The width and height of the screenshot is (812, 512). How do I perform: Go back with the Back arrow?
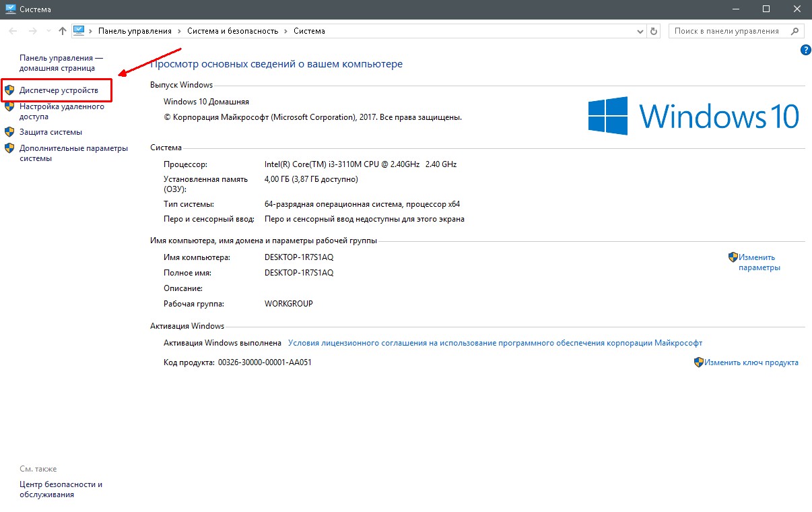13,31
